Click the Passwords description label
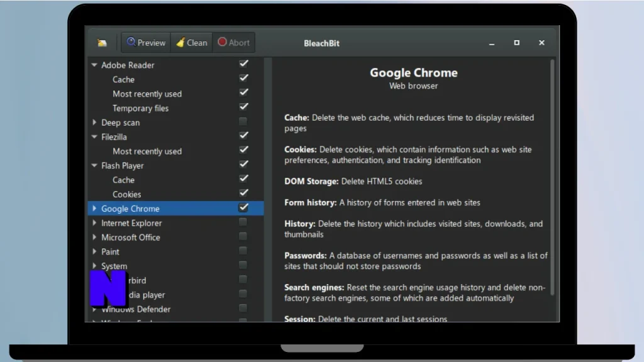Screen dimensions: 644x362 (305, 255)
